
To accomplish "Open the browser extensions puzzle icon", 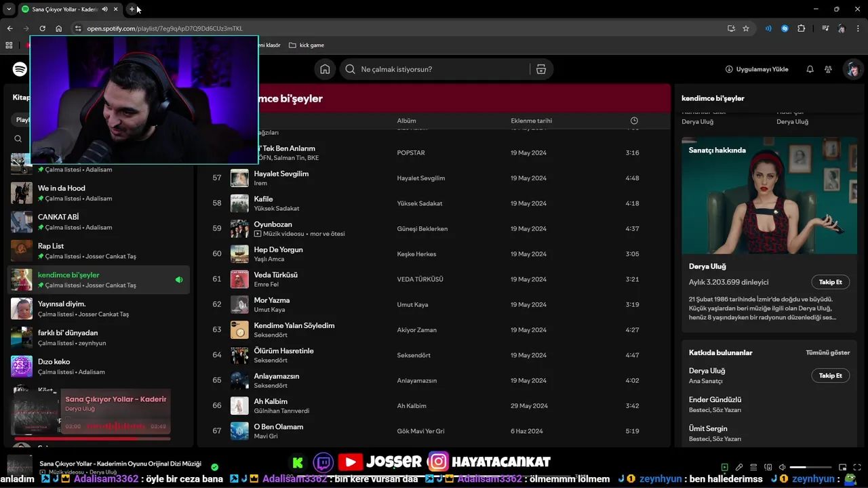I will 802,28.
